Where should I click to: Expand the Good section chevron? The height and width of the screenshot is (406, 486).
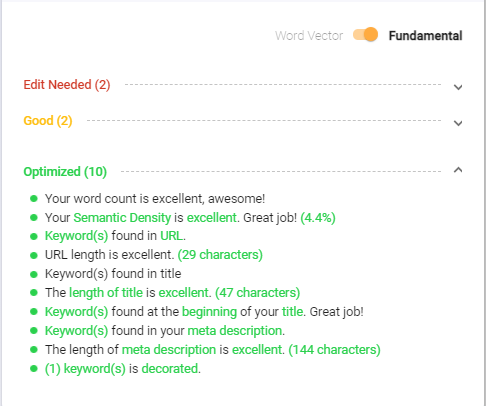(x=458, y=123)
